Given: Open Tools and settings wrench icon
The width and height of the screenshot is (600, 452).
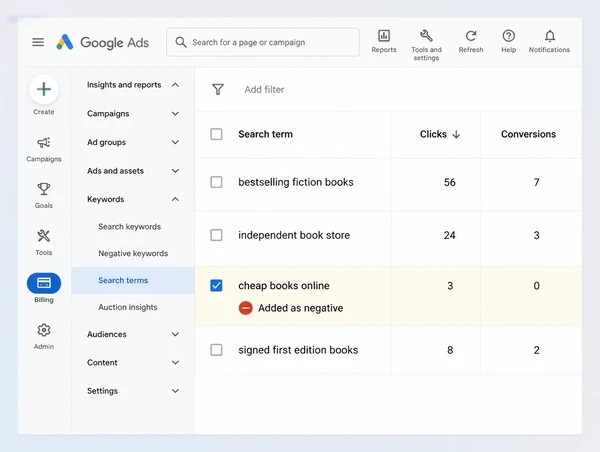Looking at the screenshot, I should click(x=426, y=36).
